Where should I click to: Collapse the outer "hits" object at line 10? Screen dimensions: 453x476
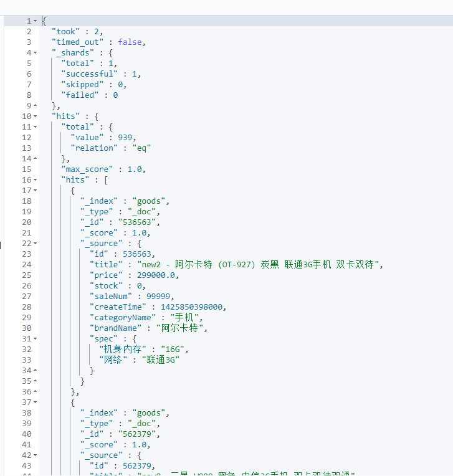click(36, 117)
